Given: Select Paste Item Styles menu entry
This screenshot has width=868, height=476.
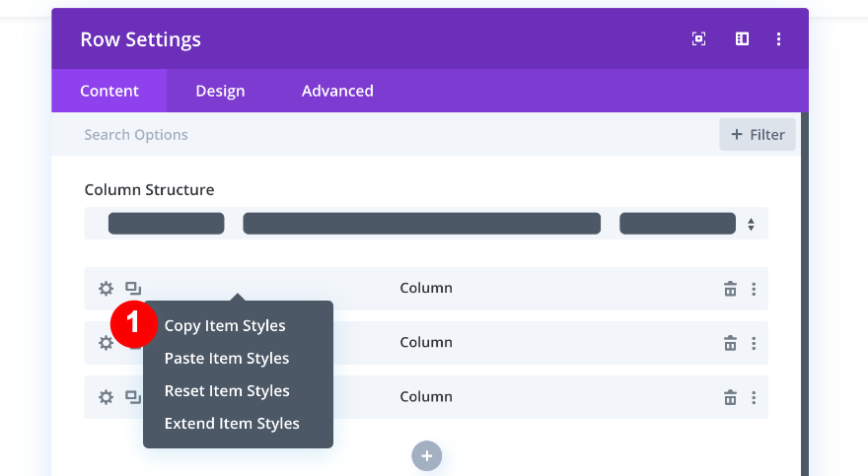Looking at the screenshot, I should pyautogui.click(x=227, y=359).
